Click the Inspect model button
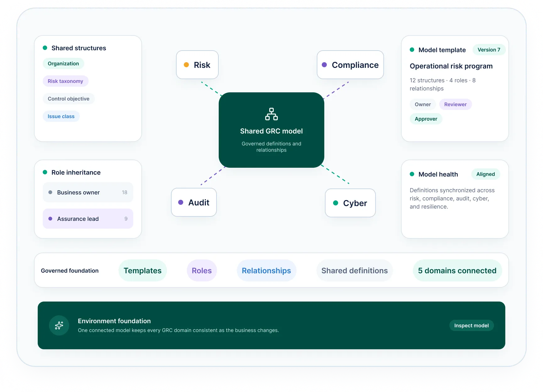Image resolution: width=543 pixels, height=392 pixels. tap(471, 325)
